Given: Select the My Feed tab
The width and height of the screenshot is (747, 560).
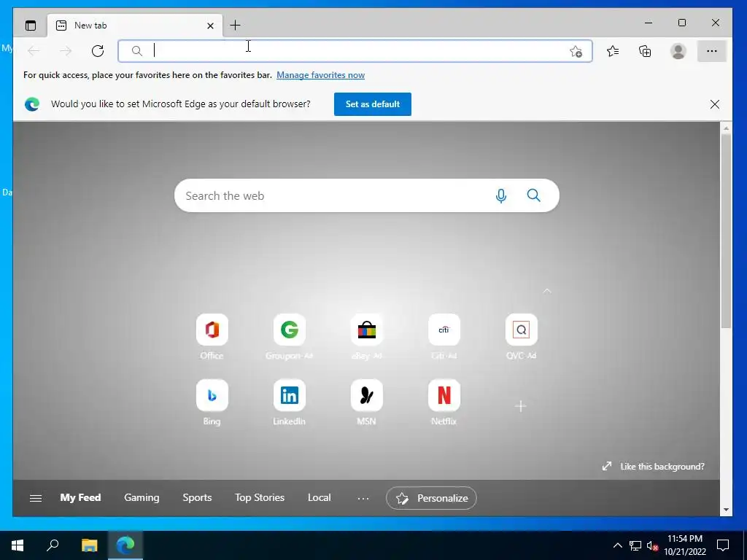Looking at the screenshot, I should point(80,497).
